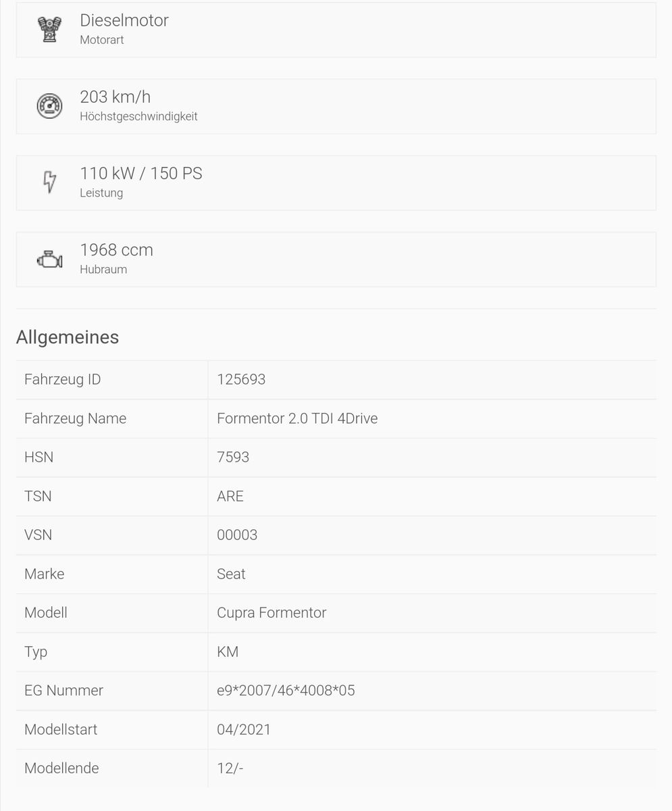Select the Dieselmotor text
672x811 pixels.
tap(124, 20)
